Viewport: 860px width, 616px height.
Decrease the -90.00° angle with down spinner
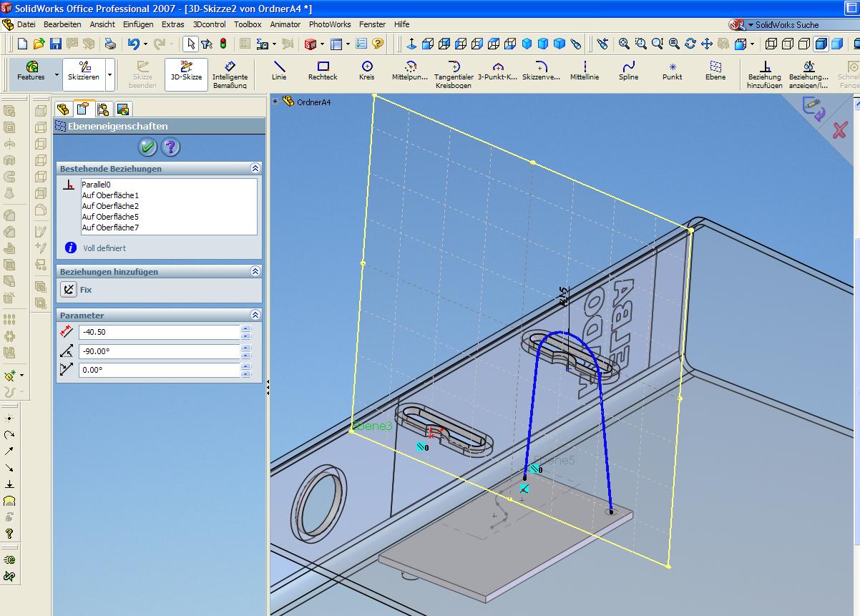click(246, 355)
